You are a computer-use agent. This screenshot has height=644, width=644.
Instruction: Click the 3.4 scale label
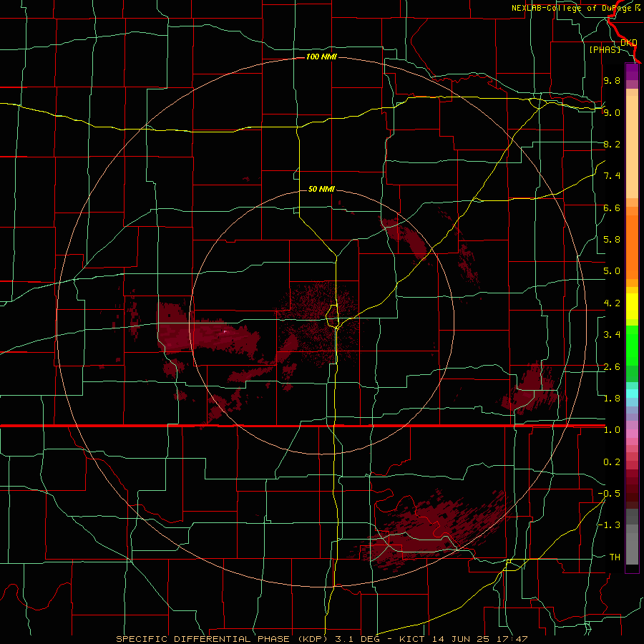click(x=612, y=335)
